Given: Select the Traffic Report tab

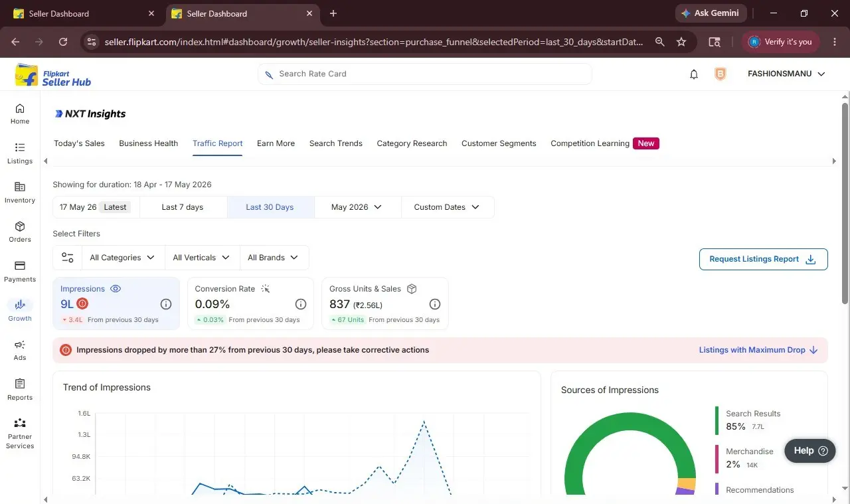Looking at the screenshot, I should 218,143.
